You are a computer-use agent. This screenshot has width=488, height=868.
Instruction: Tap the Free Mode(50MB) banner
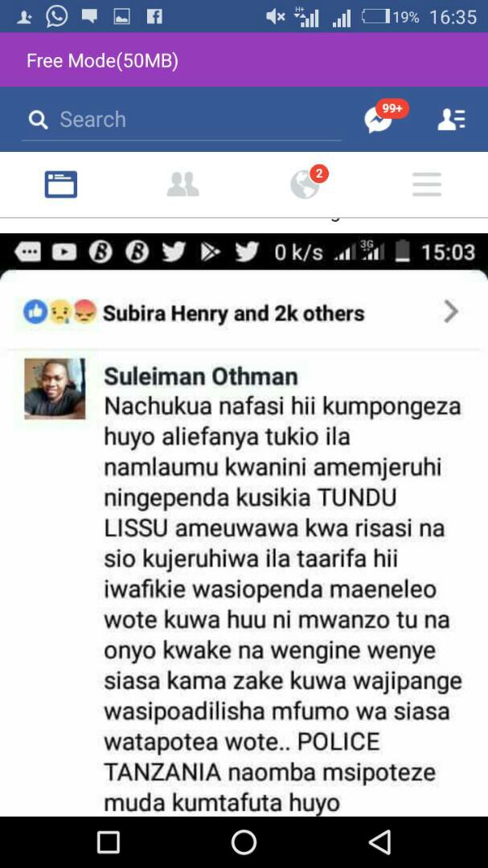pyautogui.click(x=244, y=59)
